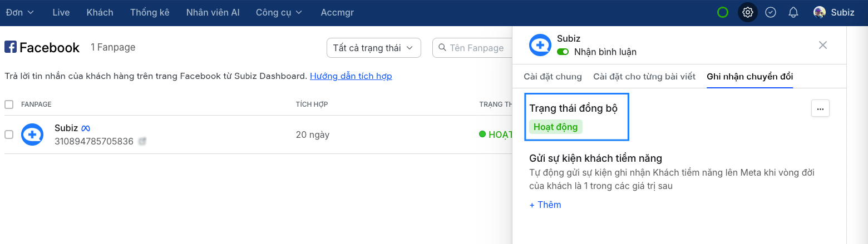Tick the Subiz fanpage row checkbox

[9, 135]
